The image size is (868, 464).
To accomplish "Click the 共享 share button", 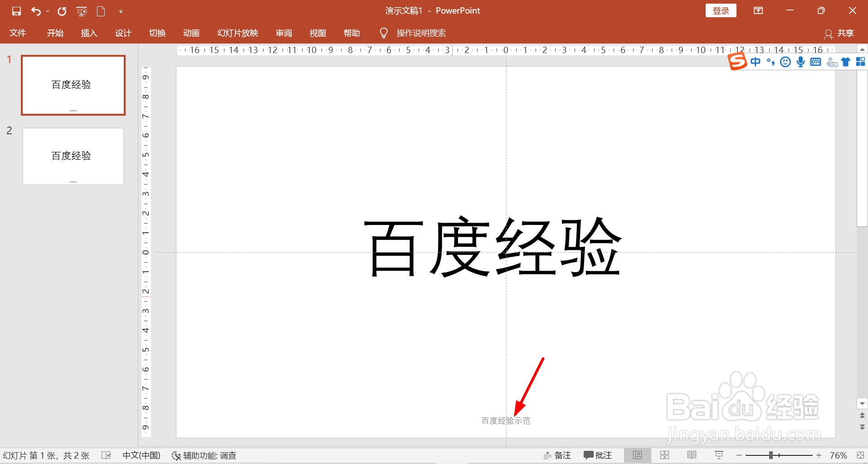I will click(839, 33).
